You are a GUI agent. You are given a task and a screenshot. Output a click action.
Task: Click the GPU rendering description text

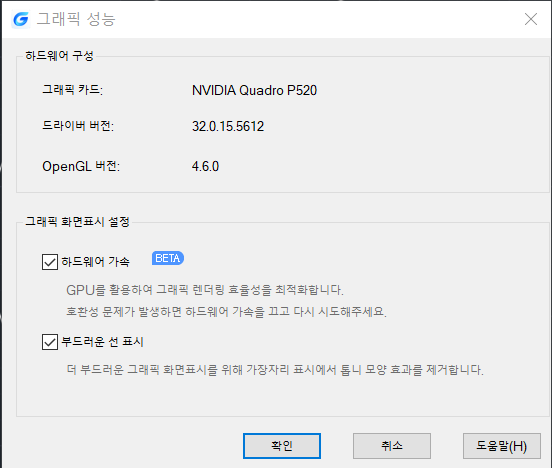coord(205,290)
